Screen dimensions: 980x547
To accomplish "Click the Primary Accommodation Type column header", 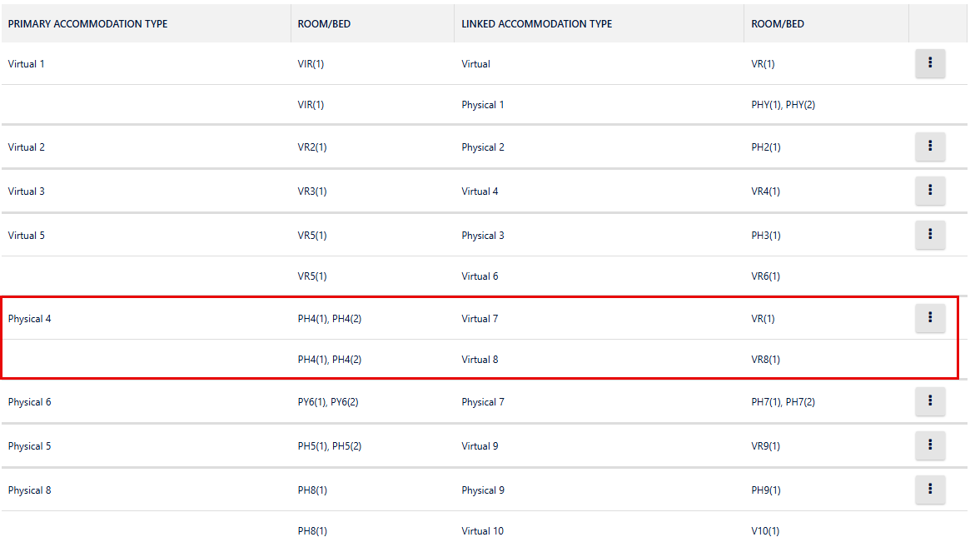I will click(x=87, y=24).
